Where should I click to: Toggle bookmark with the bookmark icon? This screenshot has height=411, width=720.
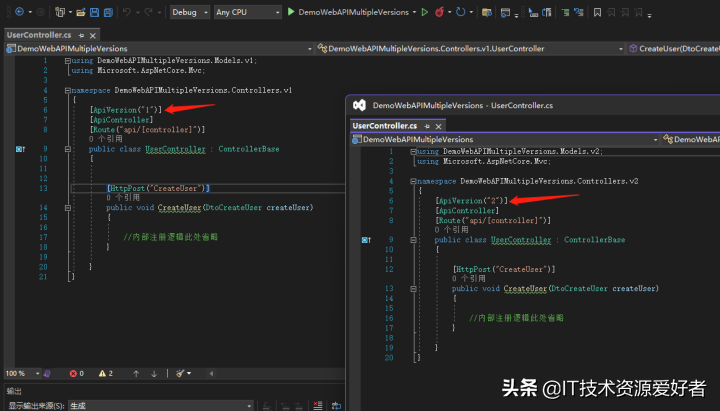pos(597,13)
